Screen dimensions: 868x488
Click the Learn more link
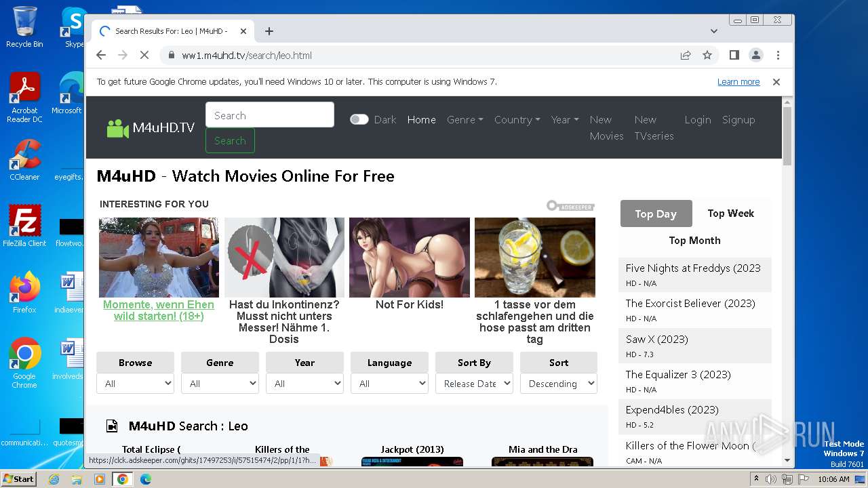[738, 81]
